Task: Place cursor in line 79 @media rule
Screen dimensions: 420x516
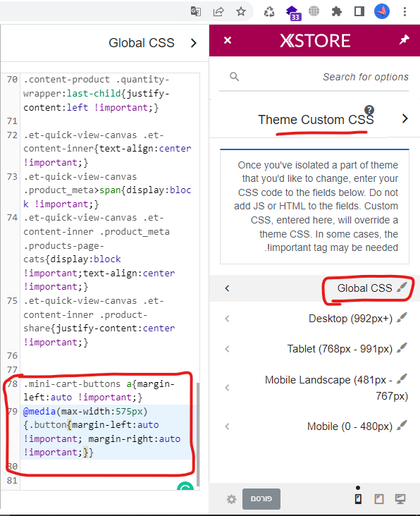Action: point(102,431)
